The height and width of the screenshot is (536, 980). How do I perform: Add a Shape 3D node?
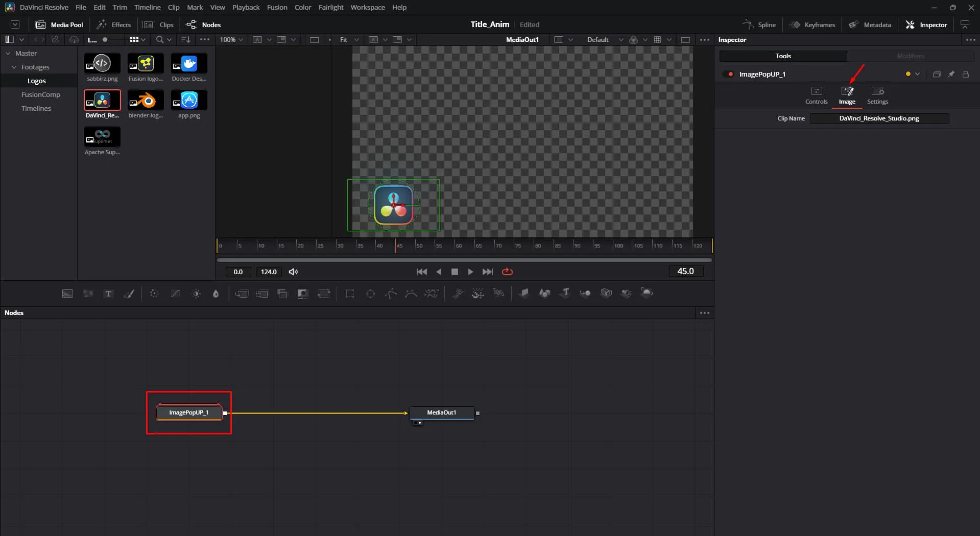click(545, 293)
